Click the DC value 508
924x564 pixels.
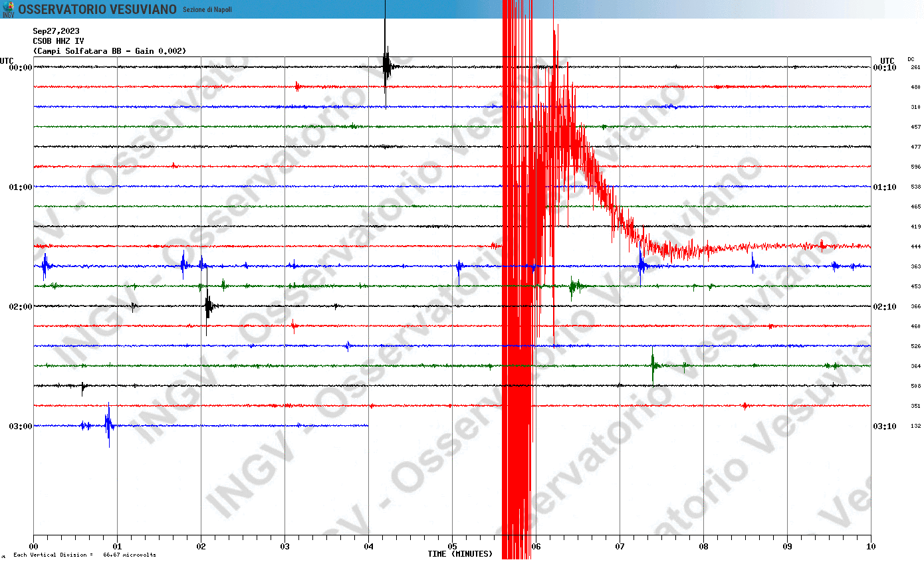(x=915, y=386)
